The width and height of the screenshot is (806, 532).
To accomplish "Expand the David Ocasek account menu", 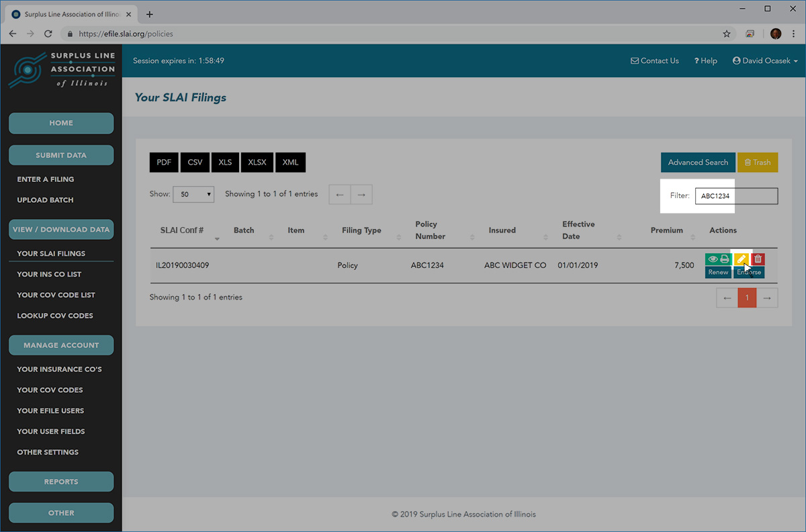I will click(x=765, y=60).
